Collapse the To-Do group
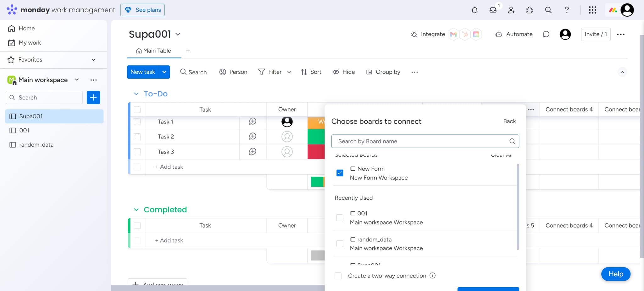Screen dimensions: 644x291 [136, 94]
